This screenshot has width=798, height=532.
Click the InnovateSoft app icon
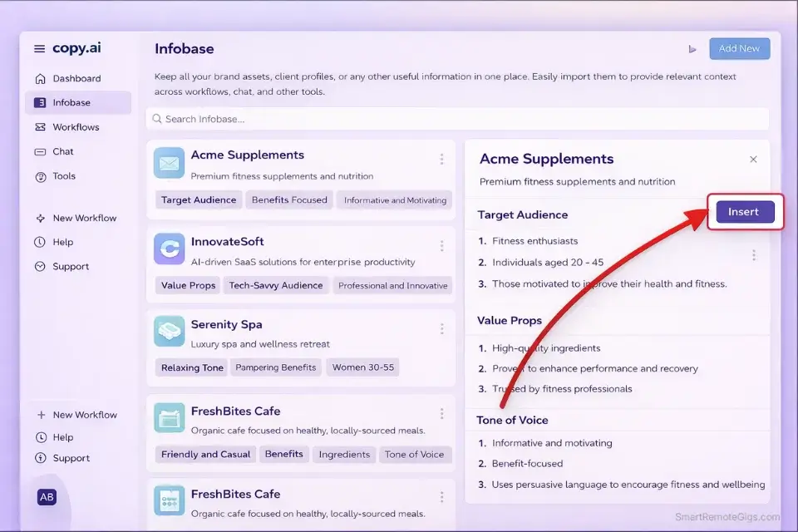[170, 249]
